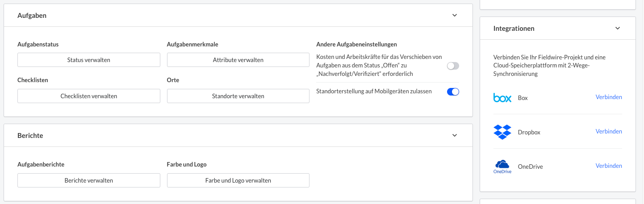Screen dimensions: 644x204
Task: Click Standorte verwalten button
Action: click(x=238, y=96)
